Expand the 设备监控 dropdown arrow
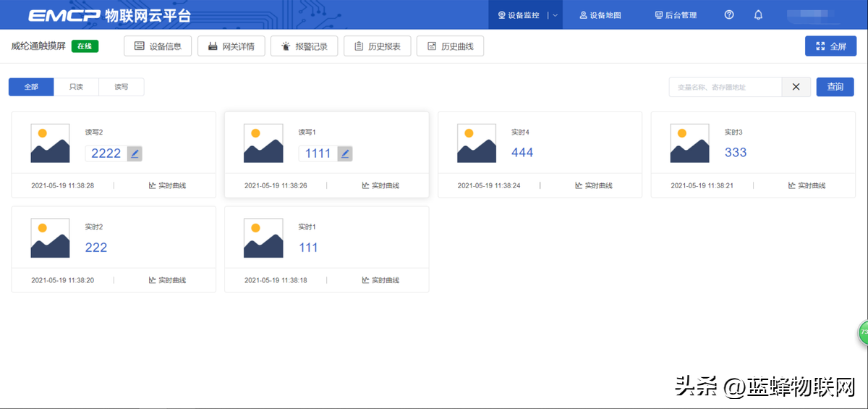868x409 pixels. tap(555, 15)
